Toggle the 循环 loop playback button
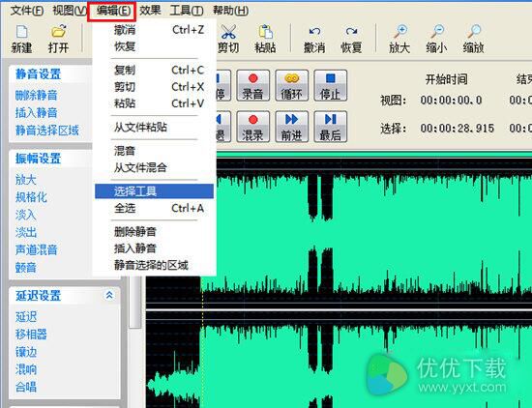This screenshot has width=532, height=408. [292, 85]
